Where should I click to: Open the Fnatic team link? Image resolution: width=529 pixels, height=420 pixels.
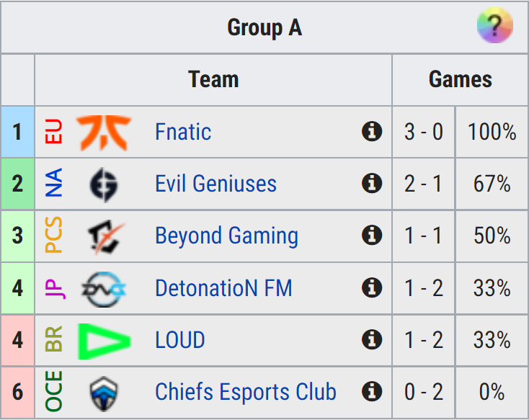[x=183, y=132]
